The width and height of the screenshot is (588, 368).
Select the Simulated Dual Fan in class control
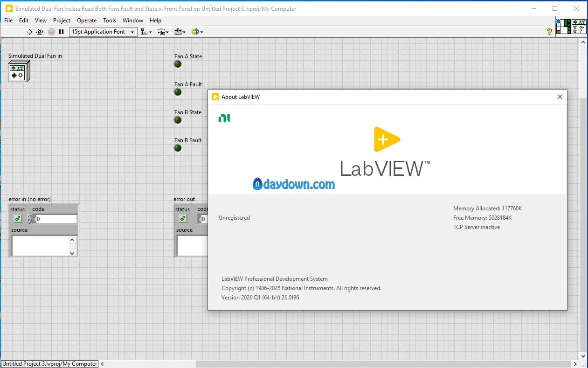coord(19,72)
